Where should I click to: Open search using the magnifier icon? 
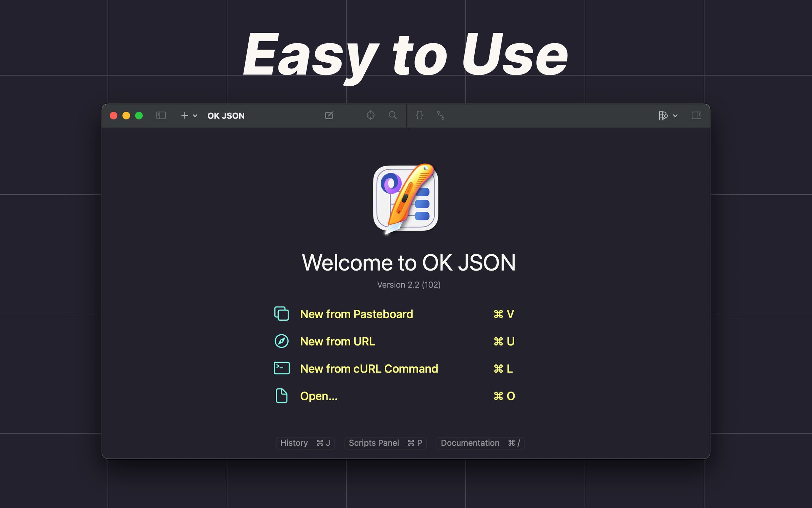click(x=392, y=115)
